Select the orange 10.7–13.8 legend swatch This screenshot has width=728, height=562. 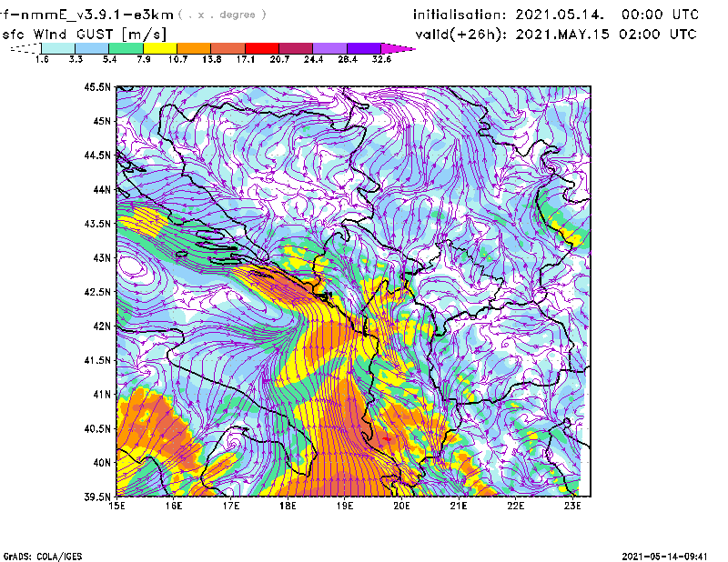point(194,48)
